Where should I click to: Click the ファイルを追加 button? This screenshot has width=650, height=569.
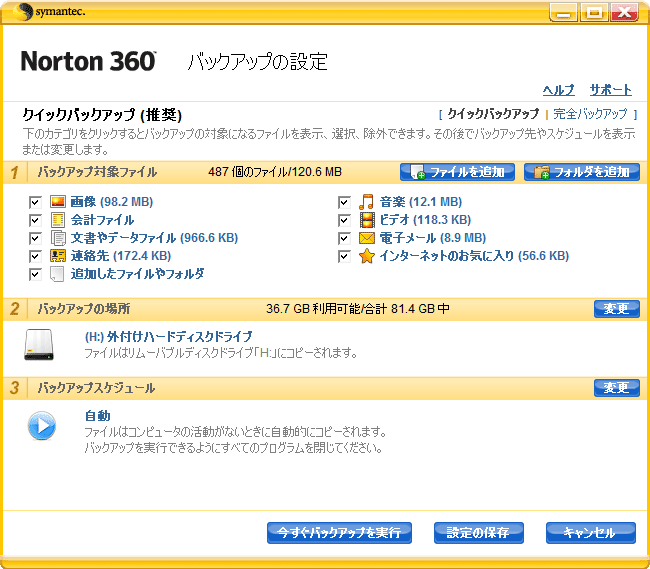click(457, 172)
